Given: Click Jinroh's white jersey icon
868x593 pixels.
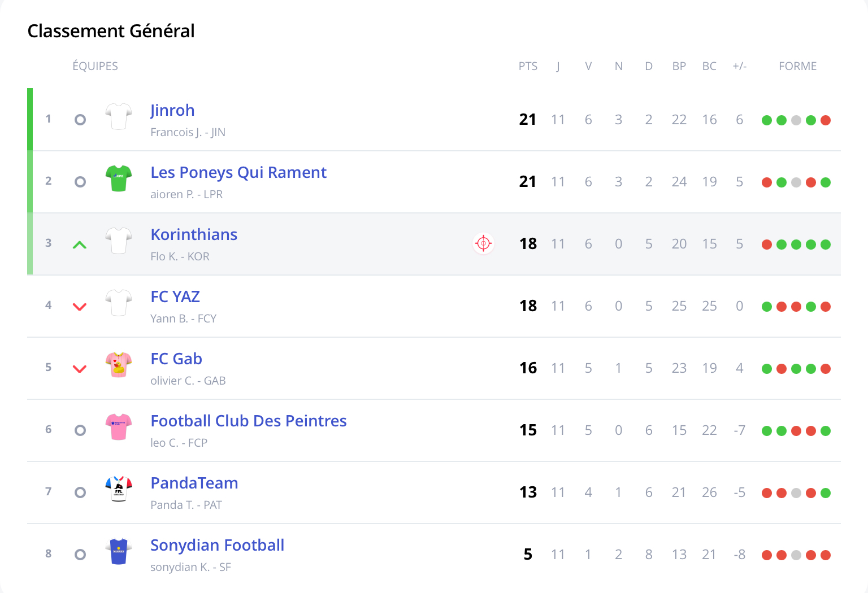Looking at the screenshot, I should (x=119, y=116).
